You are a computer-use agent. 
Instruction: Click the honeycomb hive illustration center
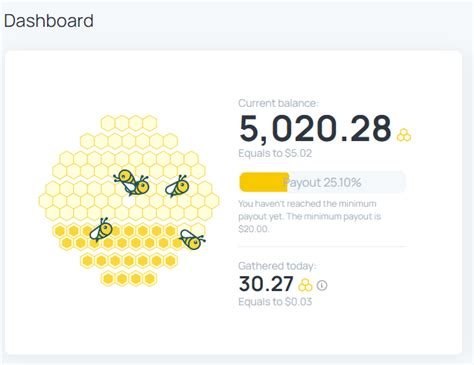click(129, 201)
